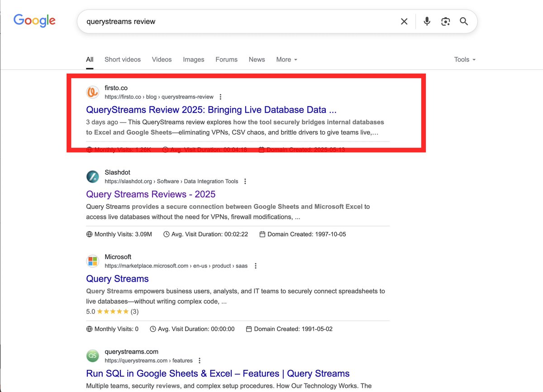Click the firsto.co blog querystreams-review URL

coord(159,97)
